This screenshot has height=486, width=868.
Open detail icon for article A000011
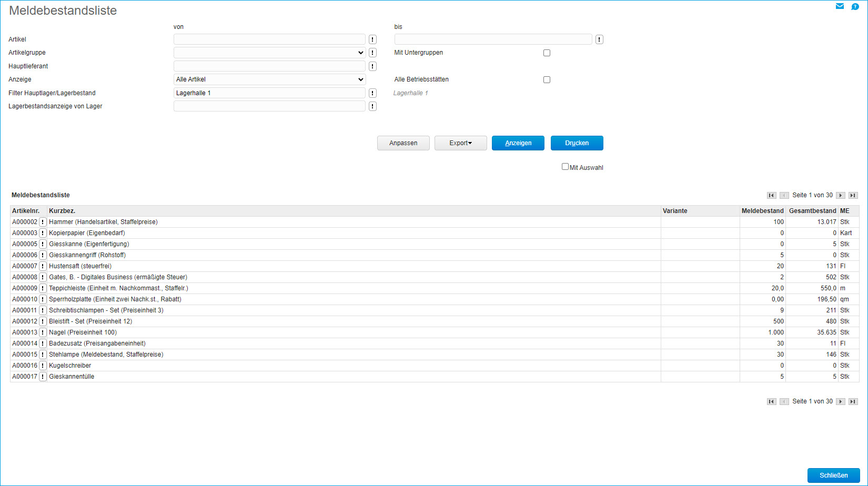click(x=43, y=310)
